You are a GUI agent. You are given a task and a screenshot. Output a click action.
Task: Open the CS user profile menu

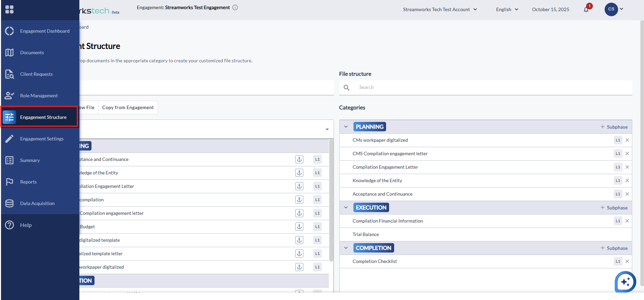tap(614, 9)
